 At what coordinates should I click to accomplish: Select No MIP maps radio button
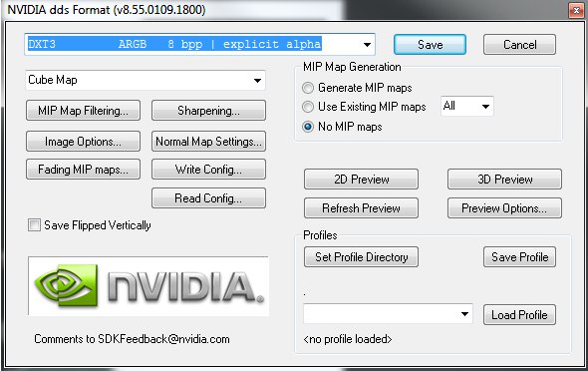tap(308, 127)
